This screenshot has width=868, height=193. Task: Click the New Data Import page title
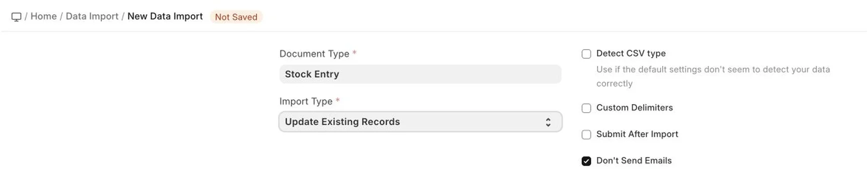coord(165,16)
